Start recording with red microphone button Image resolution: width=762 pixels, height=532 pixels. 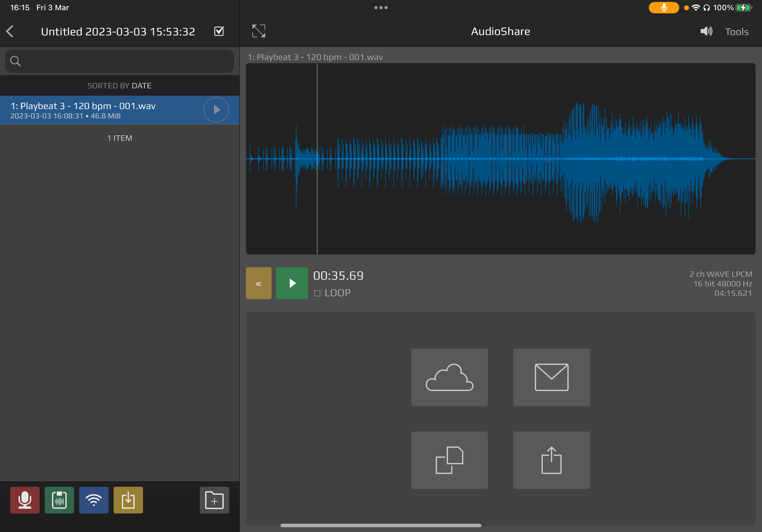coord(25,500)
